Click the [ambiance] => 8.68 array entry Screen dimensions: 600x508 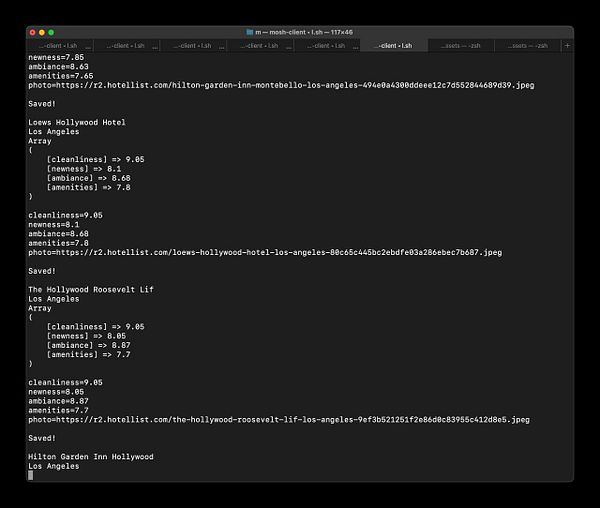(x=88, y=178)
